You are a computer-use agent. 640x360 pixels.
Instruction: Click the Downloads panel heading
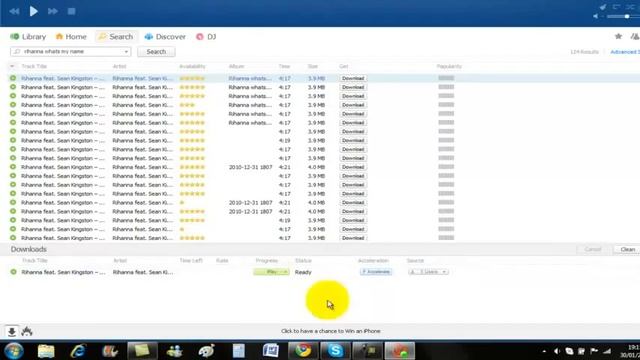29,249
